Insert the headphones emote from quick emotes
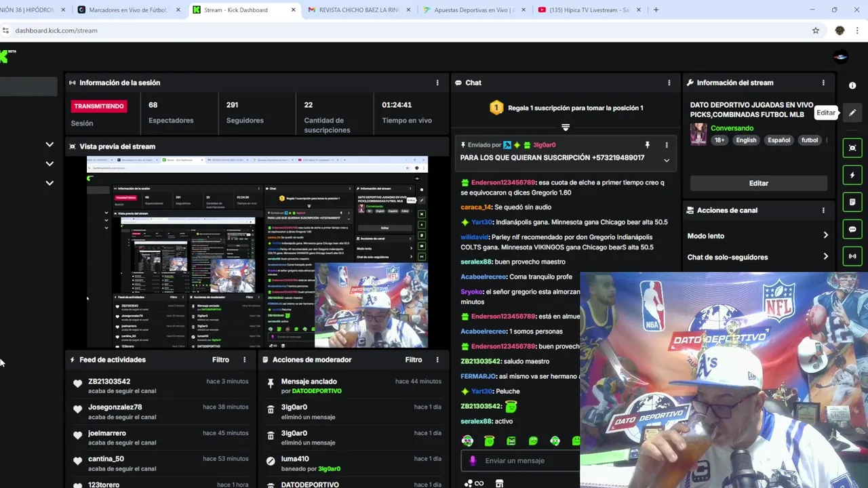 467,441
